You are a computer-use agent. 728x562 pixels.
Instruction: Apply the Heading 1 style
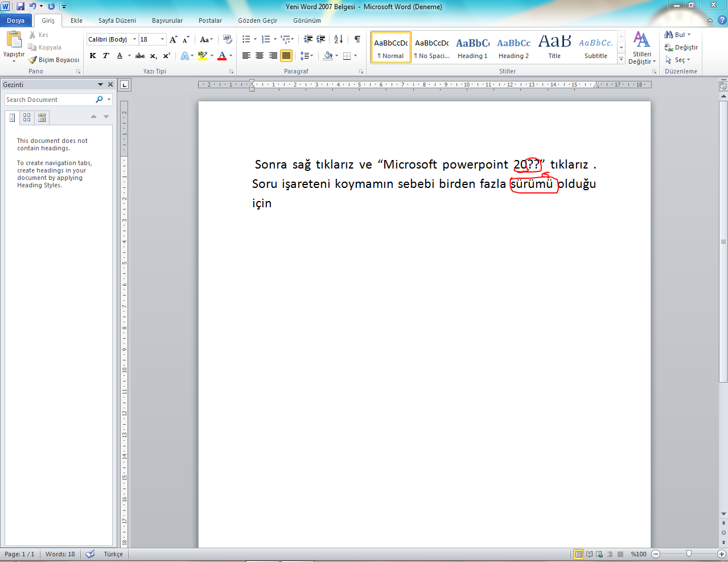472,47
